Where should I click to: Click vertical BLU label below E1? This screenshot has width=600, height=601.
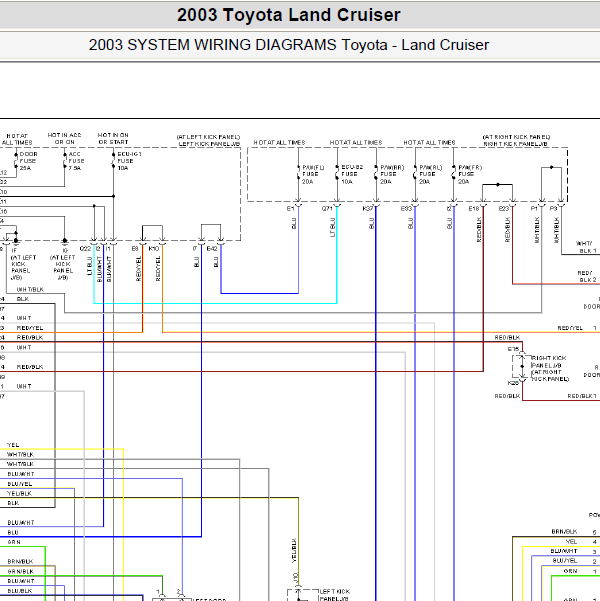(294, 223)
